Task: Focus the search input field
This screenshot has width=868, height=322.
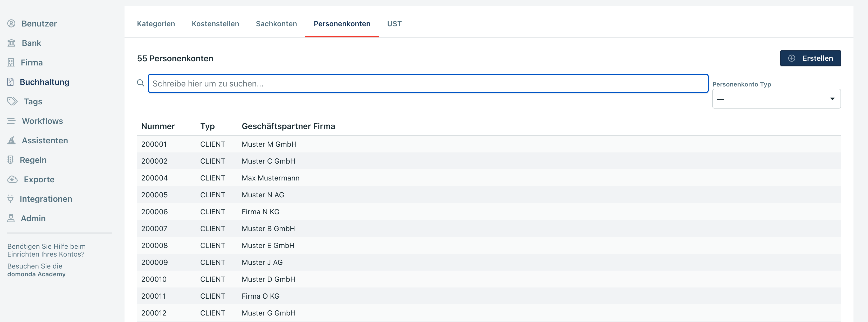Action: pos(428,84)
